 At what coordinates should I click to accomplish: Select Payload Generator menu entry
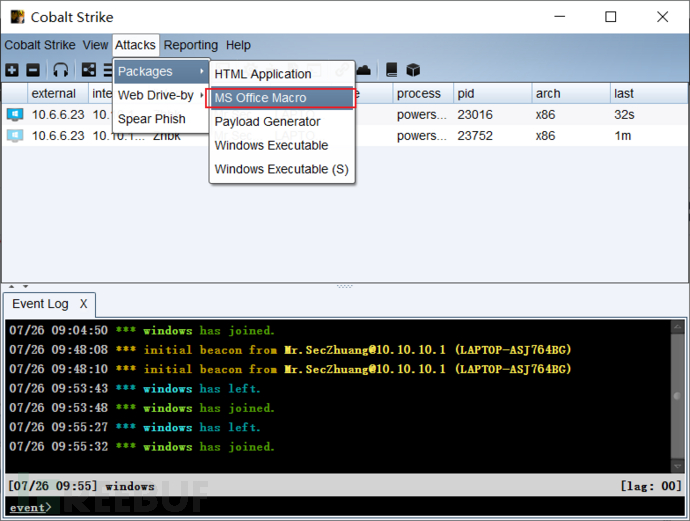point(267,122)
